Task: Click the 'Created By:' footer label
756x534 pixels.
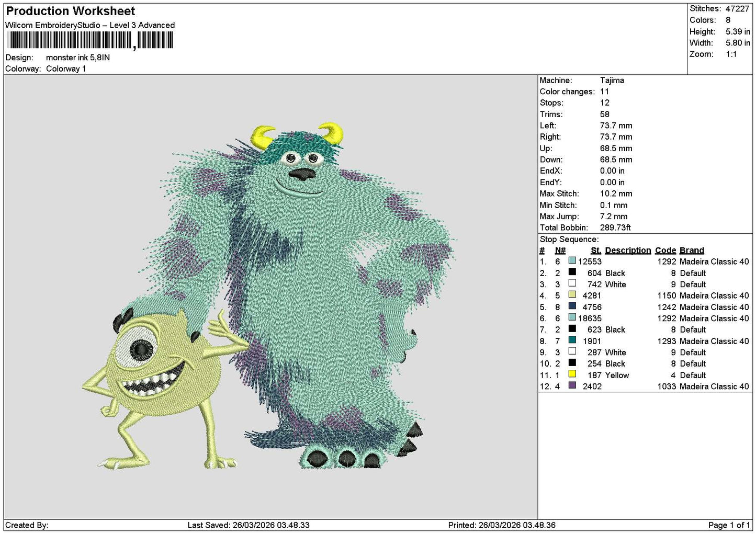Action: [27, 525]
